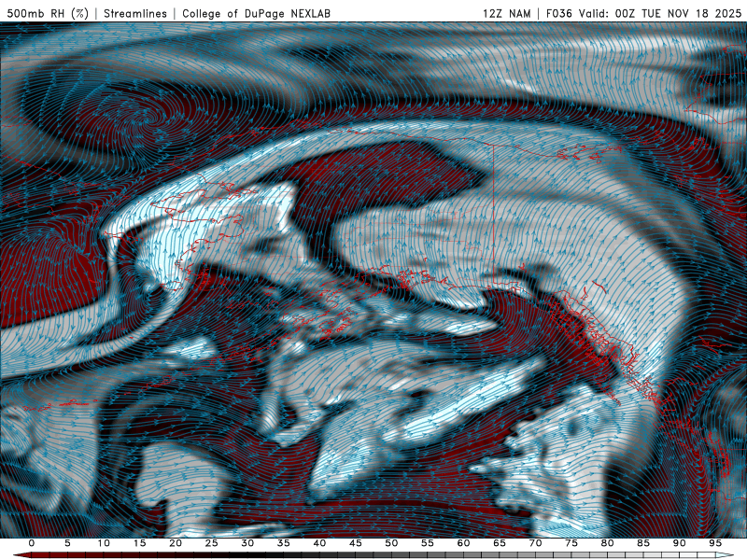Click the "500mb RH (%)" title text
The width and height of the screenshot is (747, 560).
pyautogui.click(x=49, y=13)
